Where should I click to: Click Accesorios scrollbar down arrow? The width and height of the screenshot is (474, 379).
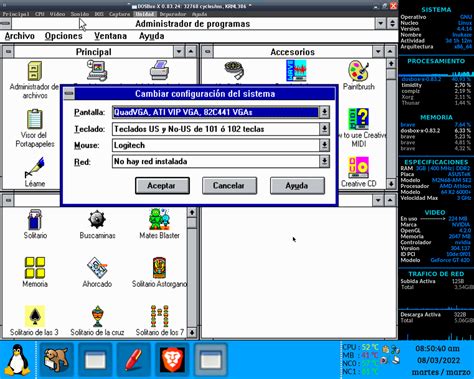pos(391,183)
